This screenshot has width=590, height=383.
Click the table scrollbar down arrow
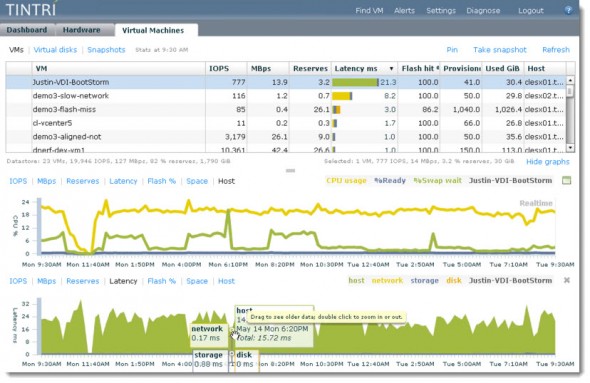coord(570,148)
